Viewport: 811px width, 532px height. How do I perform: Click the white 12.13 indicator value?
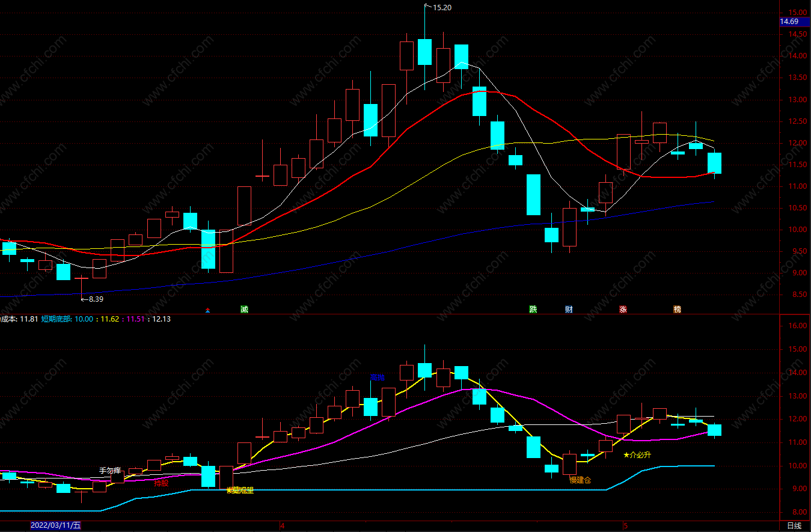coord(161,319)
